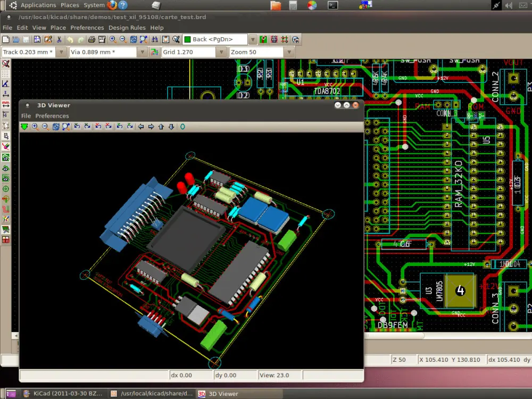Screen dimensions: 532x399
Task: Toggle ratsnest display in the left toolbar
Action: (x=6, y=126)
